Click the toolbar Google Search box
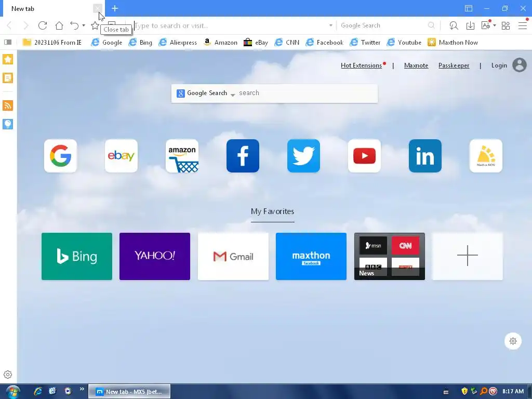Viewport: 532px width, 399px height. (x=383, y=25)
